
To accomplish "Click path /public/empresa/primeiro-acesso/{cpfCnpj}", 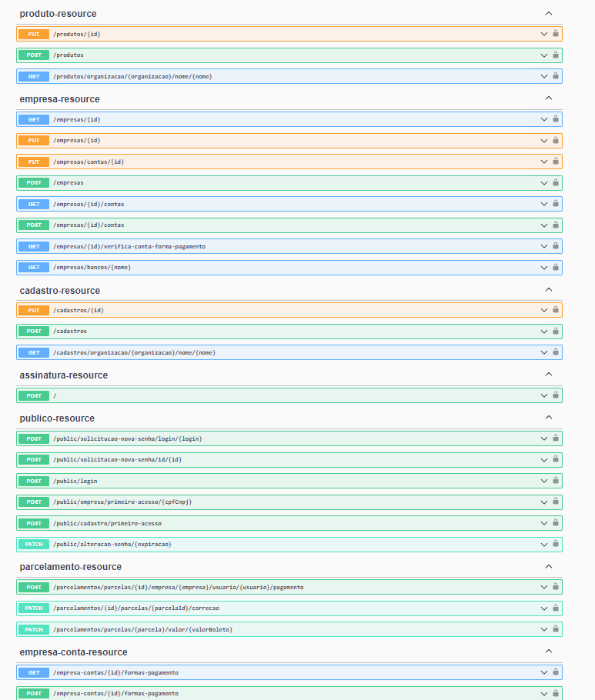I will (x=122, y=502).
